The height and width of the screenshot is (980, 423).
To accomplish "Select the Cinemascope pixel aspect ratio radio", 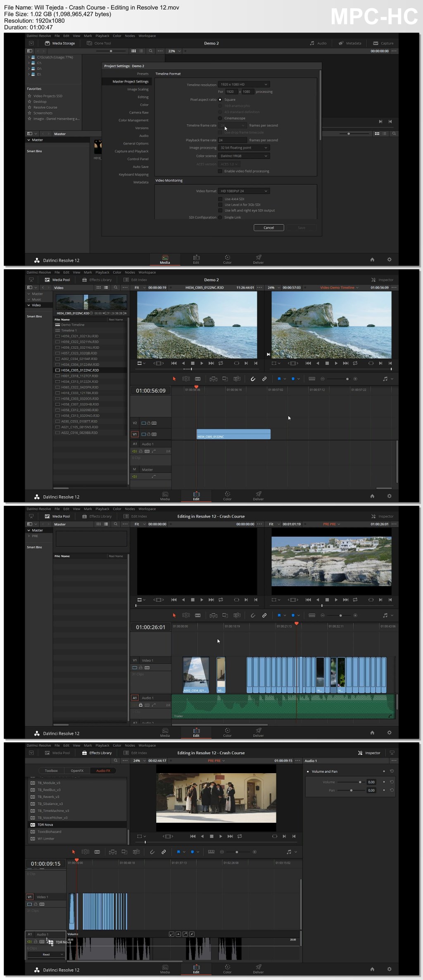I will point(220,118).
